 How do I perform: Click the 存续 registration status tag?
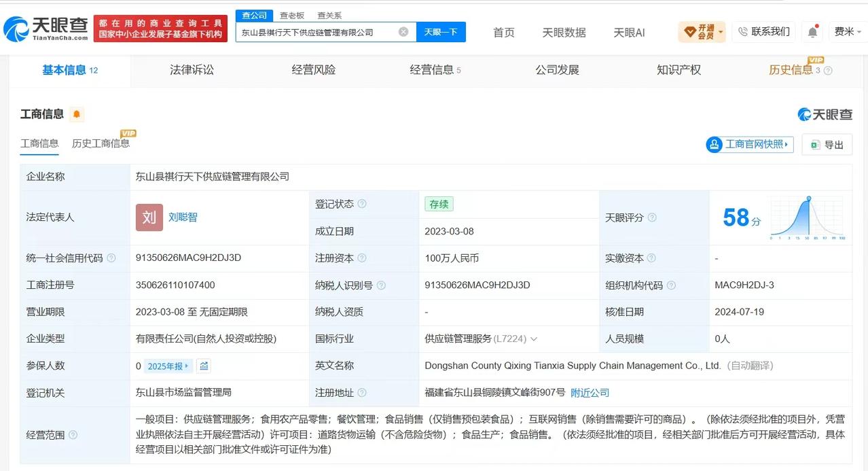pos(439,204)
